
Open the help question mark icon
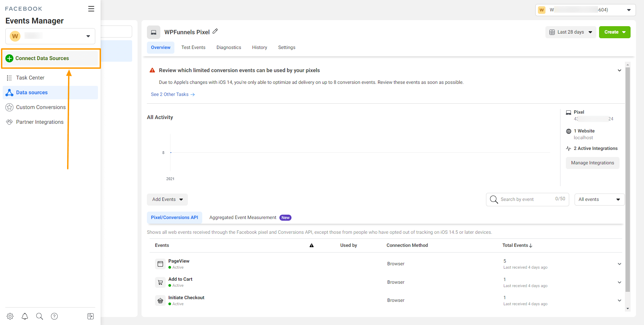[54, 316]
